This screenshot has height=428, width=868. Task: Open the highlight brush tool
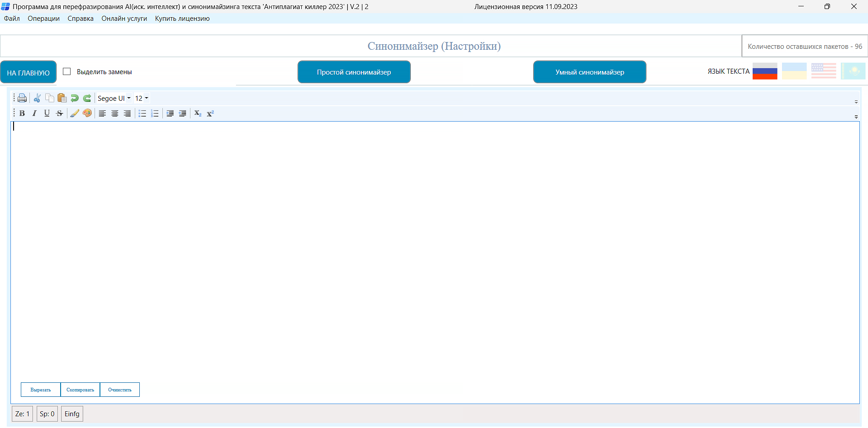pos(75,113)
